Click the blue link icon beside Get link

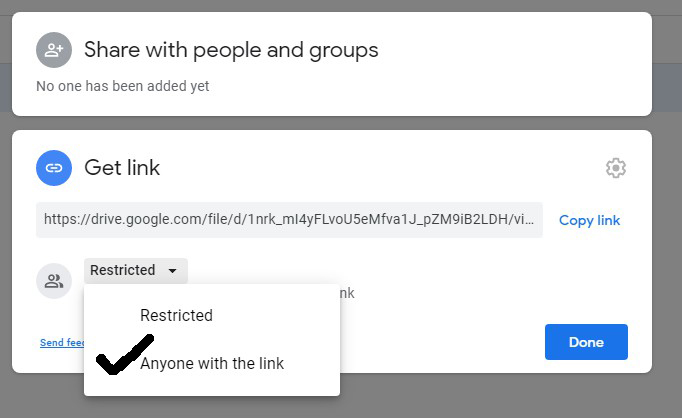coord(53,167)
